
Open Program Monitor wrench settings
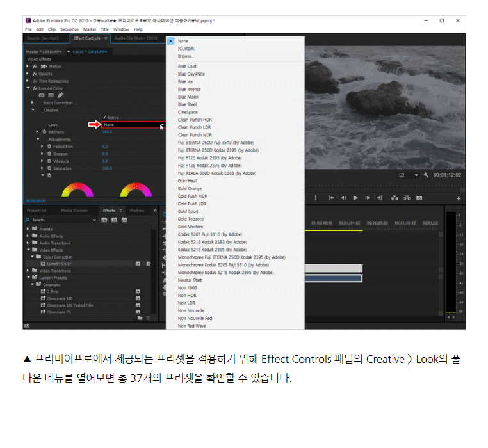[x=426, y=175]
